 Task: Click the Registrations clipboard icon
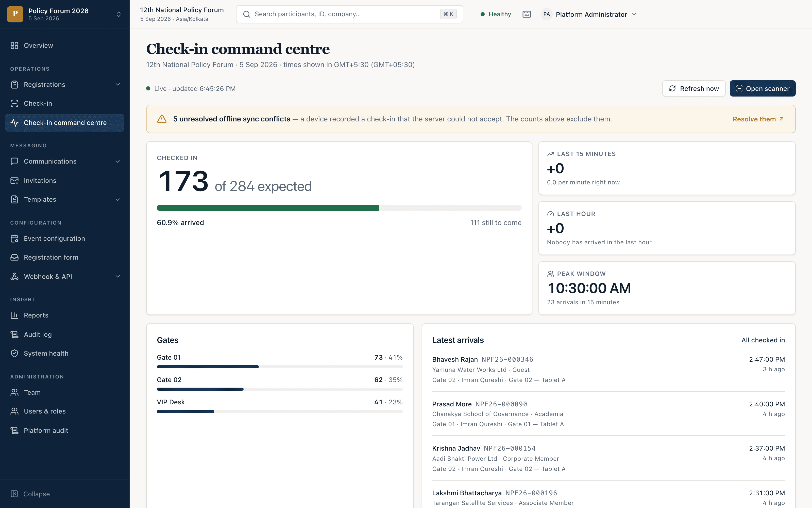click(14, 85)
